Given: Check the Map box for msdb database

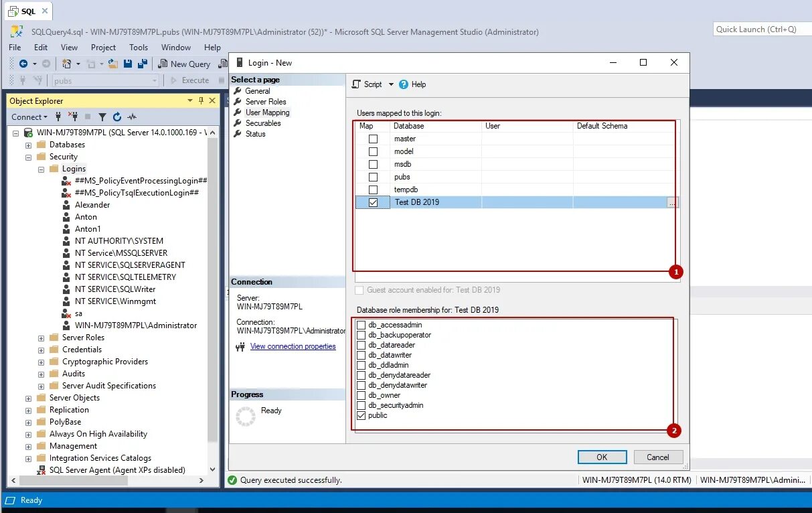Looking at the screenshot, I should (374, 165).
